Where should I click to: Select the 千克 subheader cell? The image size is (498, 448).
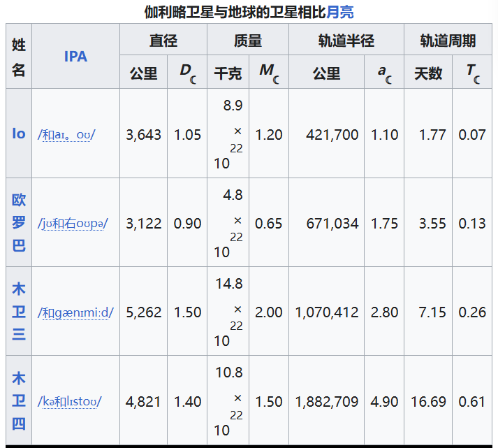coord(228,73)
